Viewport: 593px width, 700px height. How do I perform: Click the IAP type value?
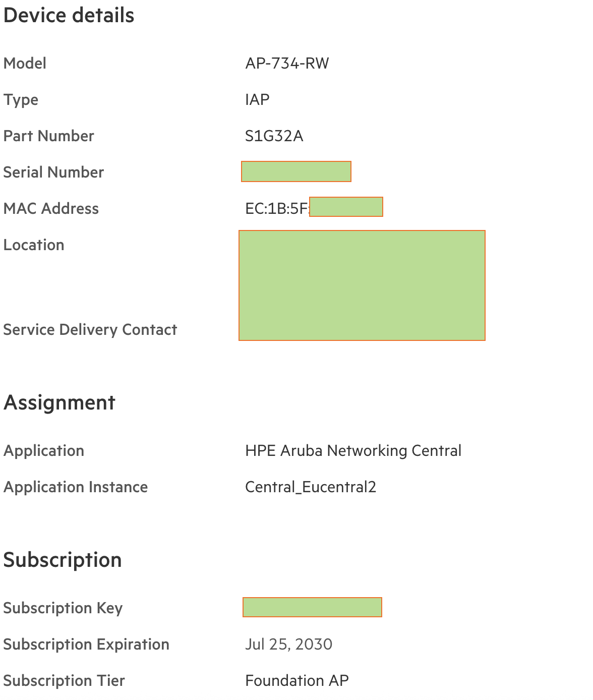[257, 100]
